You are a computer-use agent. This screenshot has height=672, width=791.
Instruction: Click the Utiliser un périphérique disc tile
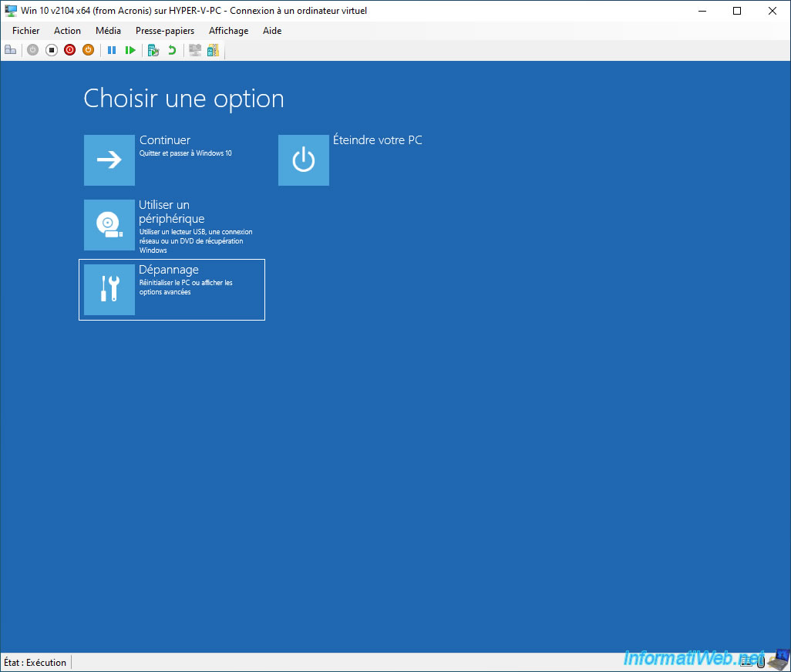109,225
